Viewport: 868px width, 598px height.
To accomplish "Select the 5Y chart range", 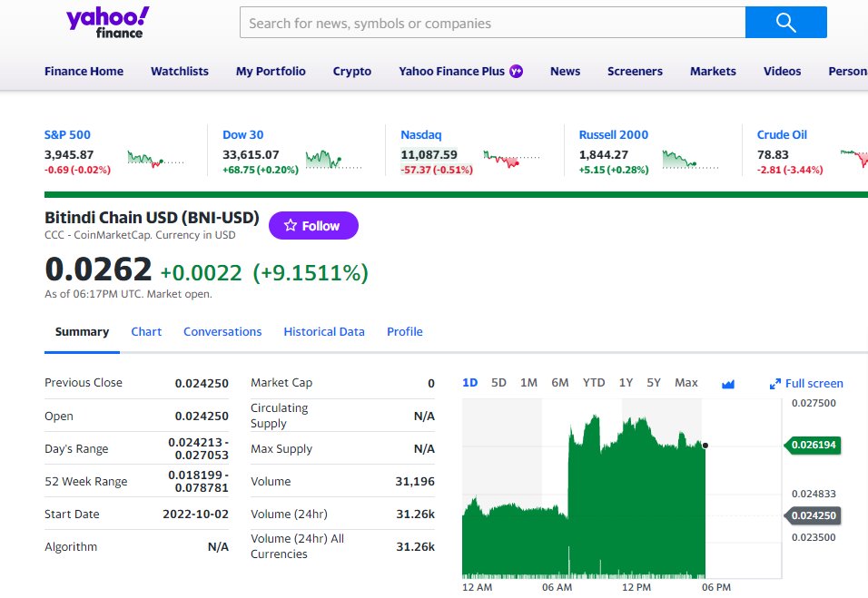I will (654, 383).
